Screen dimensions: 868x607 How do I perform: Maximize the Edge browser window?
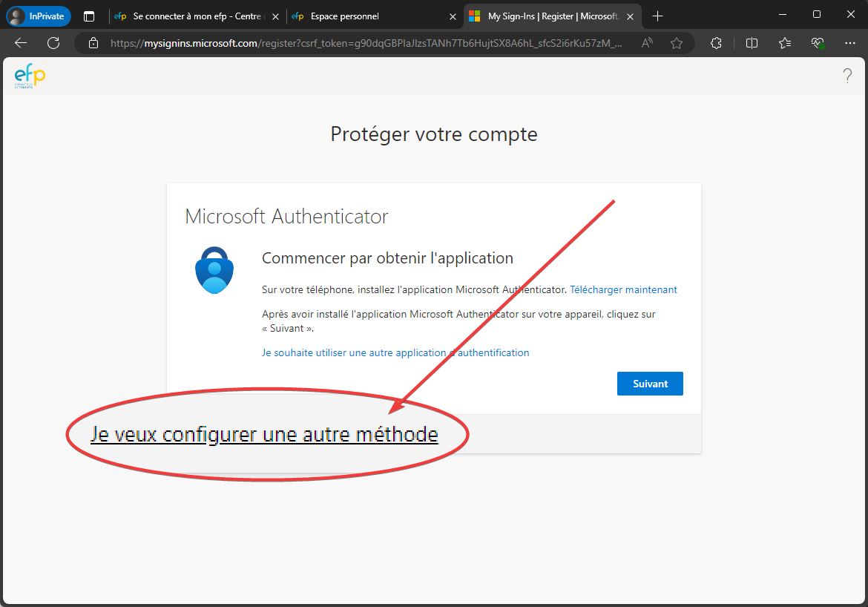pos(817,14)
